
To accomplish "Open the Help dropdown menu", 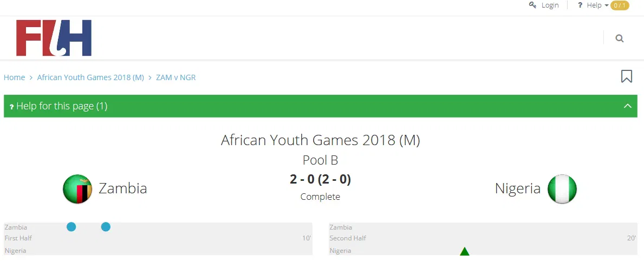I will pyautogui.click(x=594, y=5).
